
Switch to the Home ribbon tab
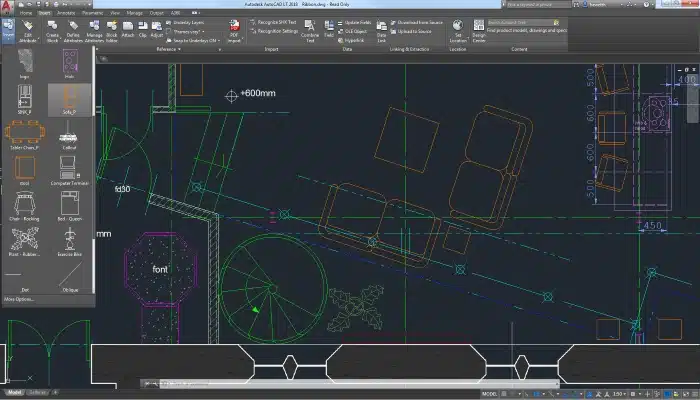(26, 13)
